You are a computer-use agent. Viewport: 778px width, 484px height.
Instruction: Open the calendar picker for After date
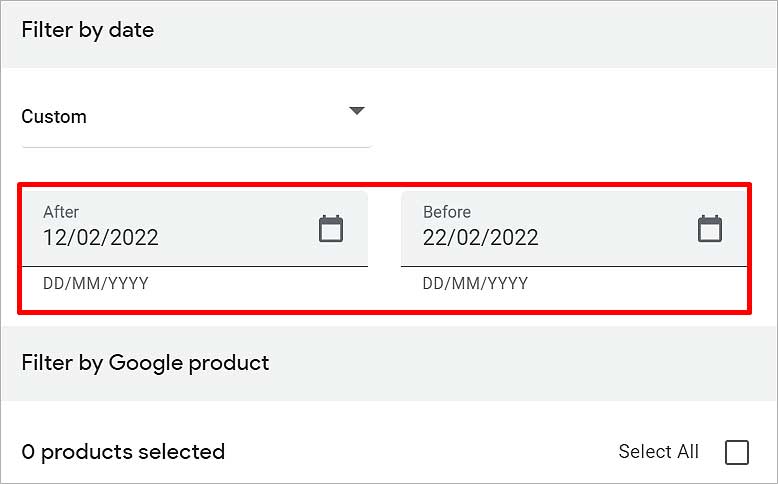(x=331, y=228)
